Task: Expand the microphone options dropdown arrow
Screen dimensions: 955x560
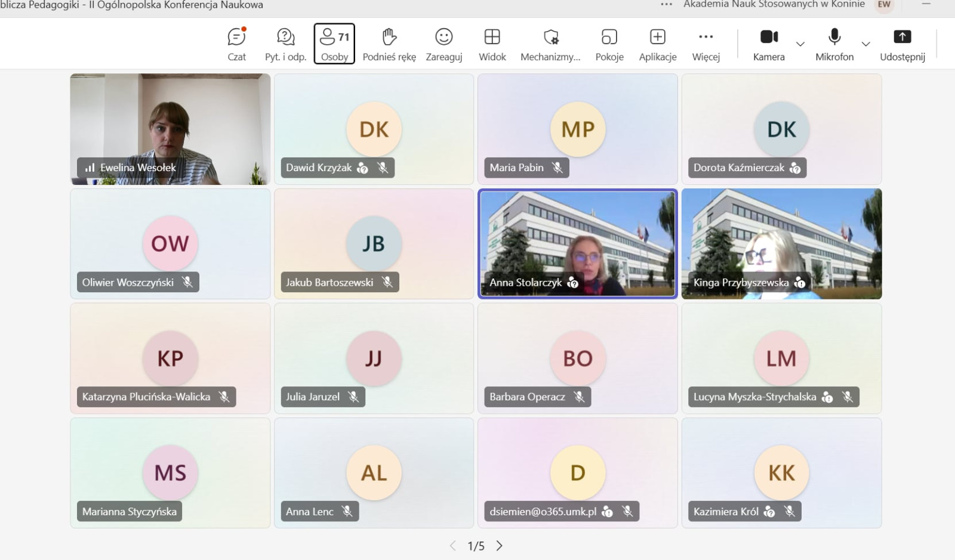Action: coord(865,44)
